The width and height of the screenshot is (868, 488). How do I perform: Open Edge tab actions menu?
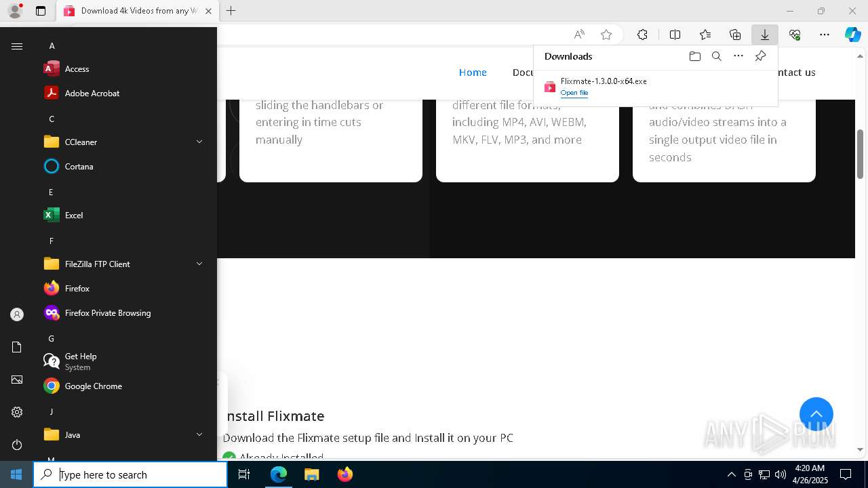pos(41,11)
